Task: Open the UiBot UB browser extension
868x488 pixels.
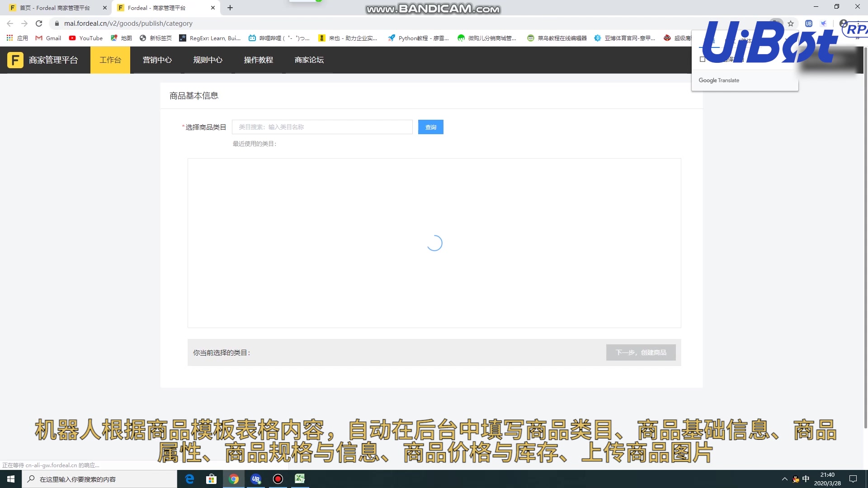Action: [x=809, y=24]
